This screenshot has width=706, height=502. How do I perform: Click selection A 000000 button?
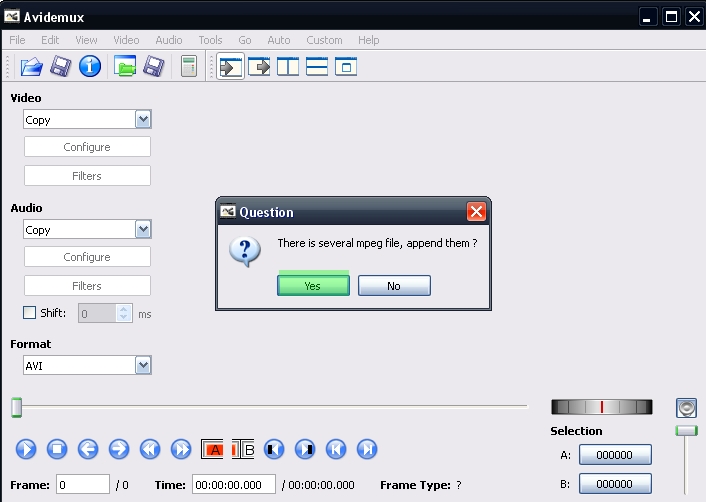point(615,455)
